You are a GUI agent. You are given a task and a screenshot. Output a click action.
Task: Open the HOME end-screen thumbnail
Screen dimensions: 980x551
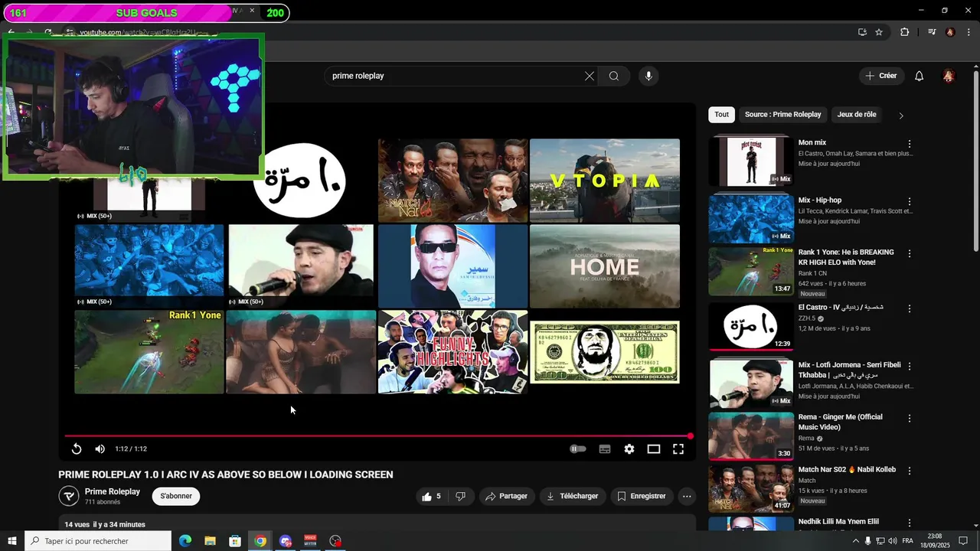click(605, 266)
